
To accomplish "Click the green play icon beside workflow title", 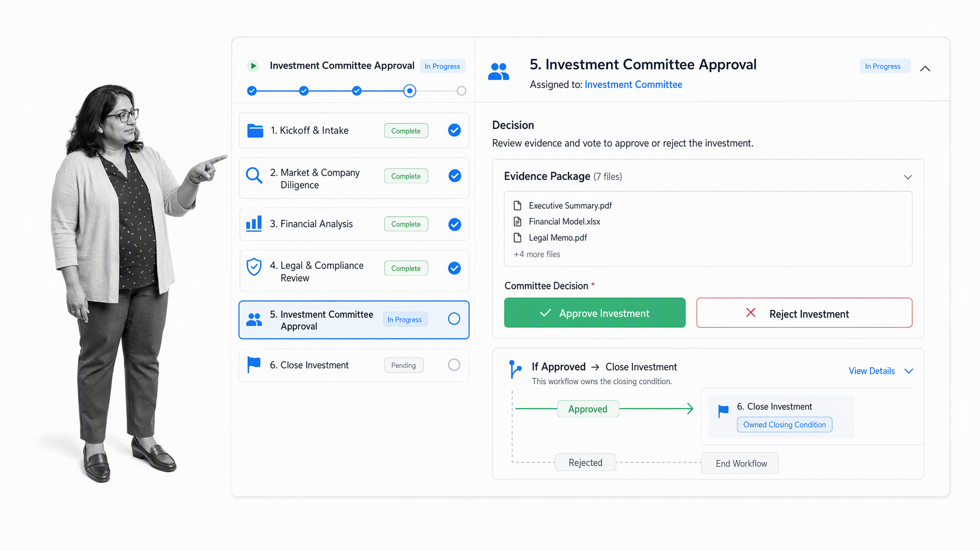I will click(253, 66).
